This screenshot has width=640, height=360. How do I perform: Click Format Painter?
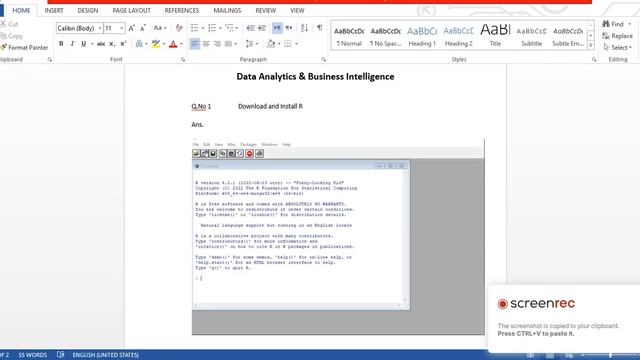tap(24, 48)
